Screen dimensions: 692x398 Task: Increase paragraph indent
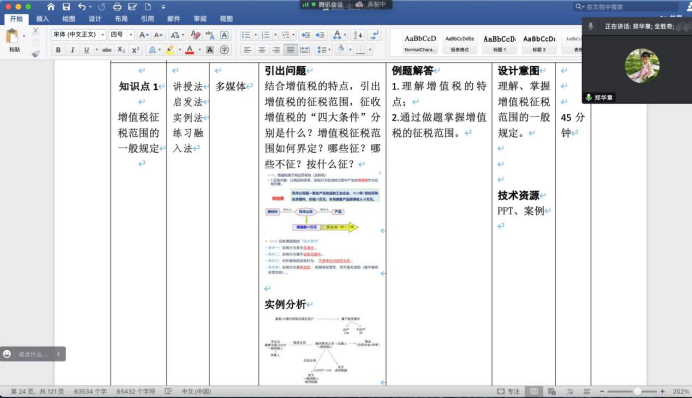(320, 35)
